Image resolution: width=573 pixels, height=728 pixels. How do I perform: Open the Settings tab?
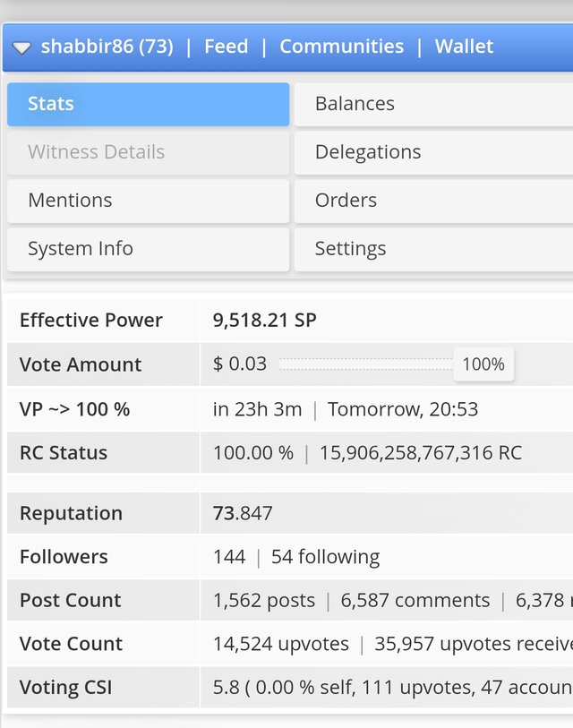[433, 249]
